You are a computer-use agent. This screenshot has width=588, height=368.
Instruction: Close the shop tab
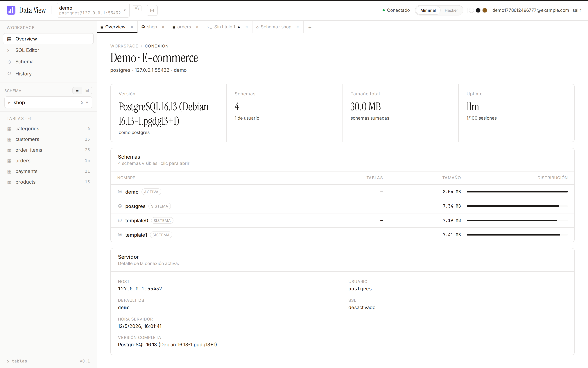tap(163, 27)
